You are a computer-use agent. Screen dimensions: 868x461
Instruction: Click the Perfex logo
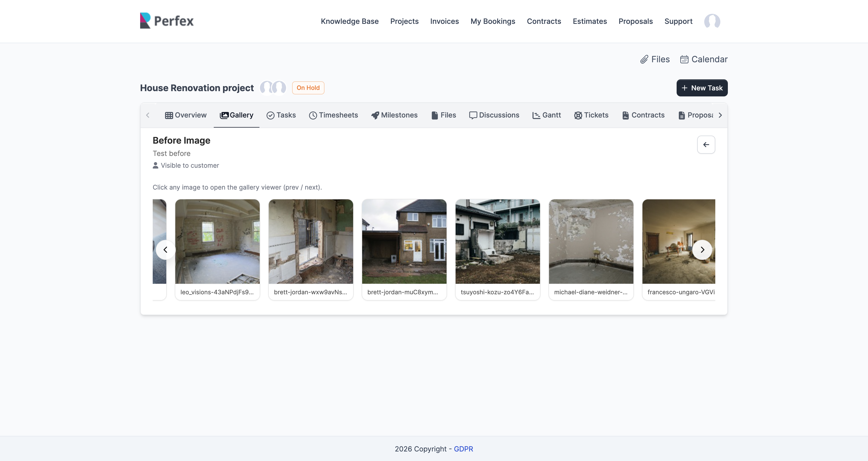[x=167, y=21]
